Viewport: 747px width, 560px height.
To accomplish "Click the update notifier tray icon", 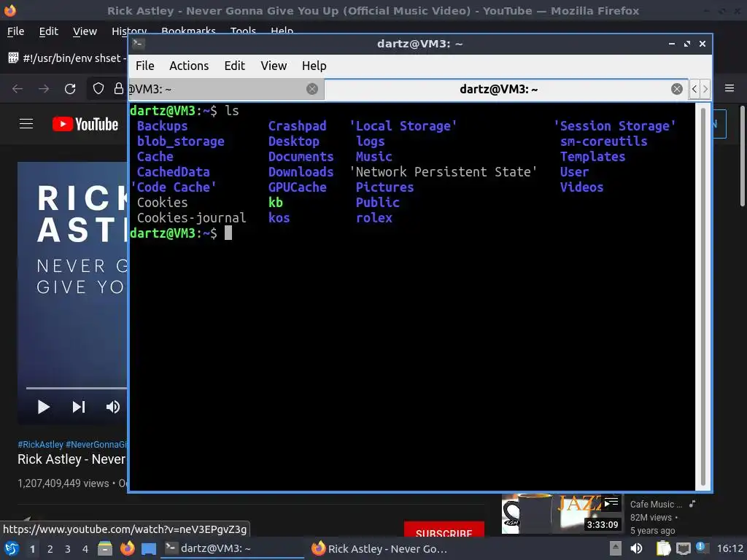I will click(702, 548).
